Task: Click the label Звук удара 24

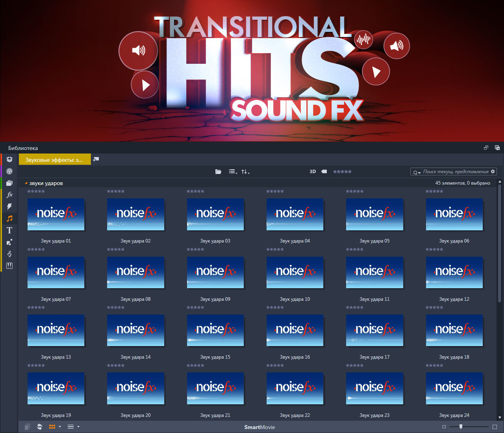Action: (x=454, y=415)
